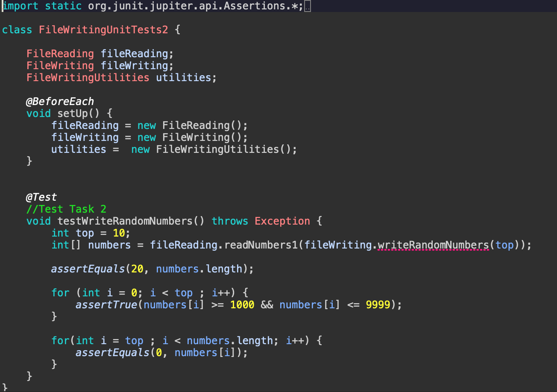Click the underlined writeRandomNumbers error
This screenshot has height=392, width=557.
pyautogui.click(x=433, y=245)
